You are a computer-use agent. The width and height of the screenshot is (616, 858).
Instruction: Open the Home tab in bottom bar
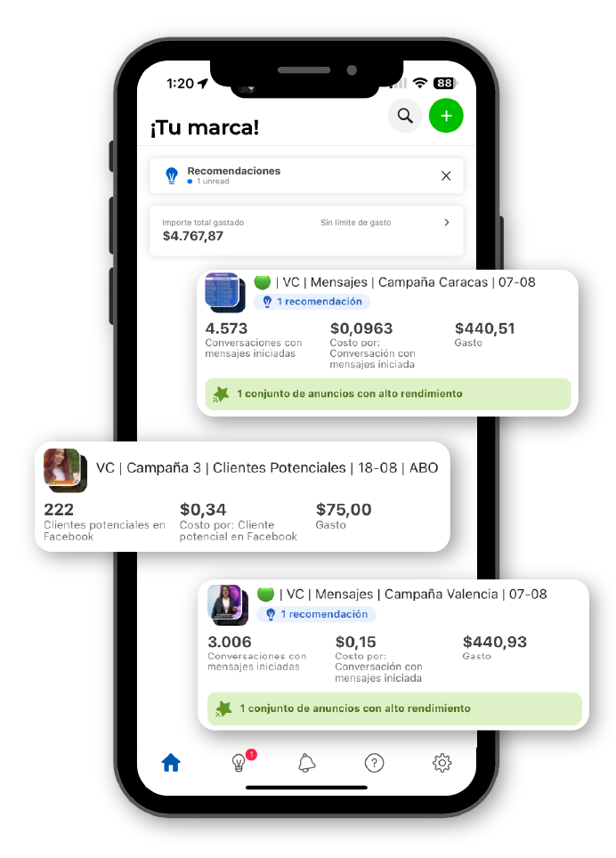pos(171,763)
